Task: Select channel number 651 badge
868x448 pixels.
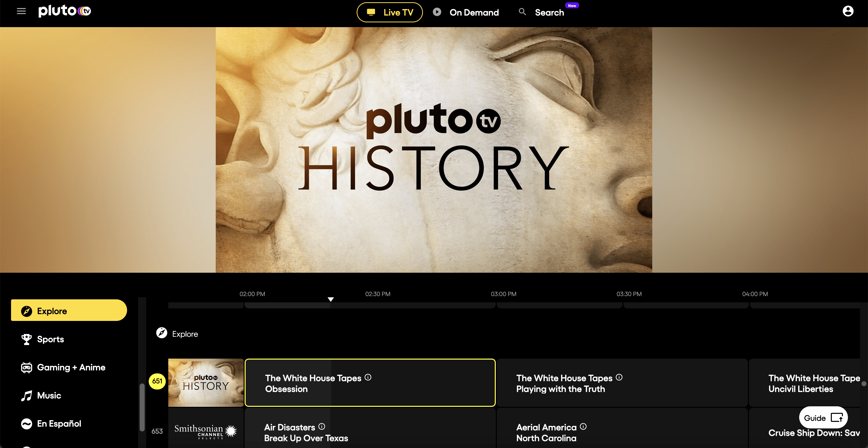Action: tap(157, 381)
